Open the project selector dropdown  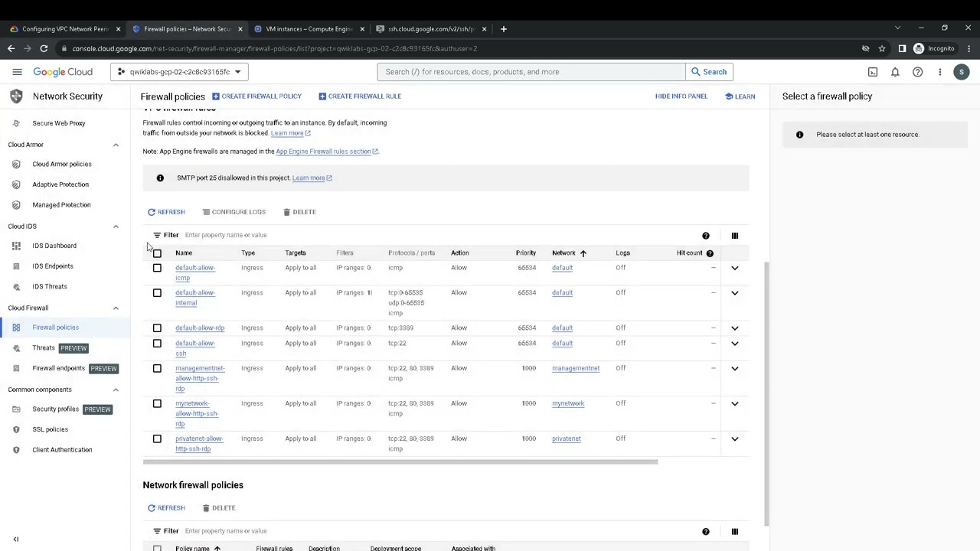pyautogui.click(x=180, y=72)
